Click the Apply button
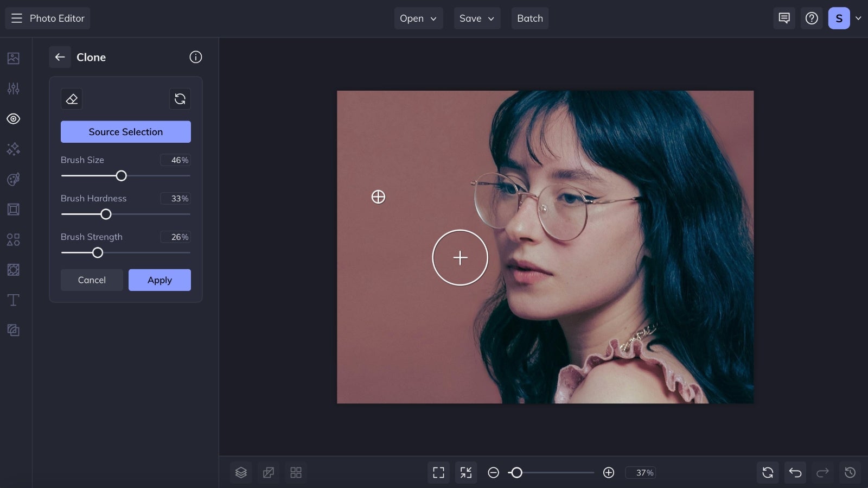The width and height of the screenshot is (868, 488). (x=159, y=280)
